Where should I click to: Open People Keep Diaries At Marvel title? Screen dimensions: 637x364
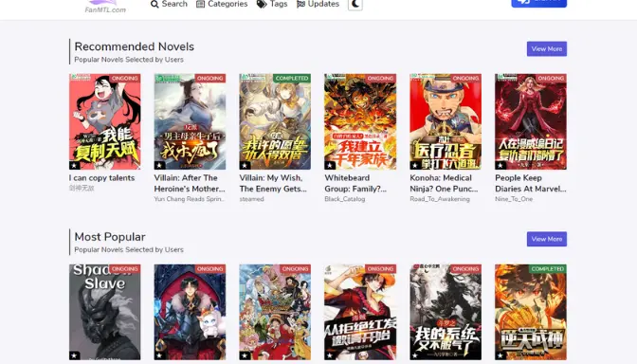(x=531, y=183)
